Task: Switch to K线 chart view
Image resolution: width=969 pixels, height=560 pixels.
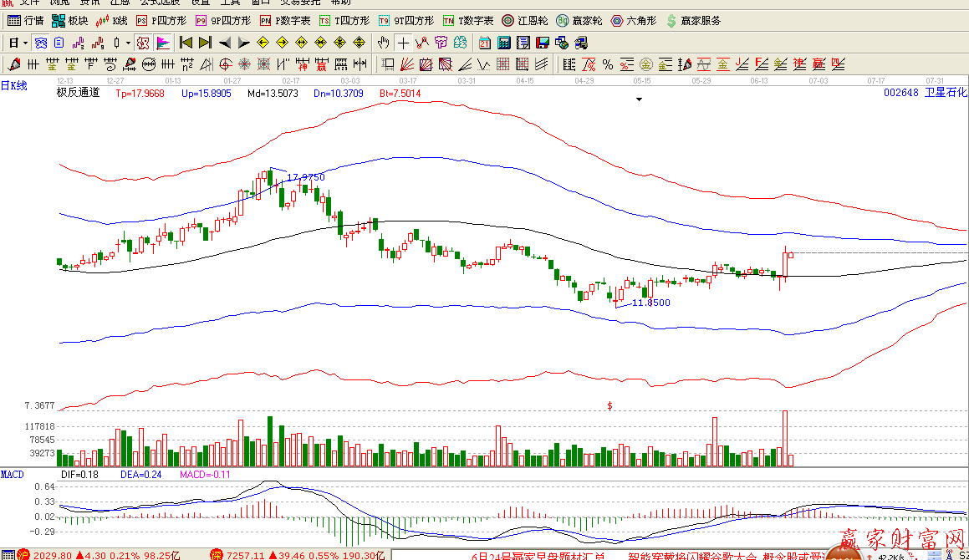Action: point(112,20)
